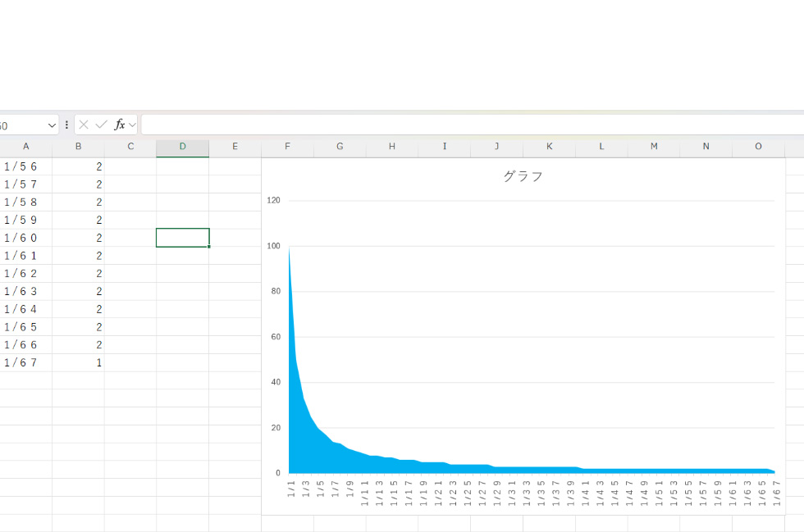Select column G header
This screenshot has width=804, height=532.
pos(340,147)
